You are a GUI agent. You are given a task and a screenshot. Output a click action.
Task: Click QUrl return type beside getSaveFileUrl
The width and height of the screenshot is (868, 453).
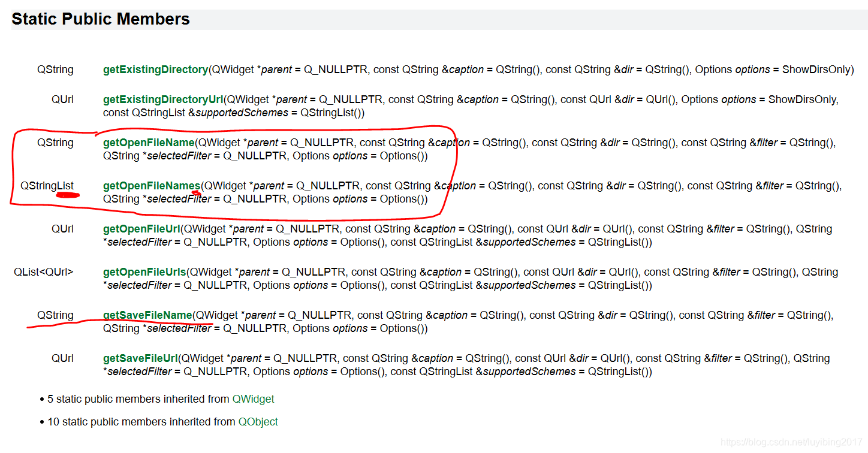(62, 358)
